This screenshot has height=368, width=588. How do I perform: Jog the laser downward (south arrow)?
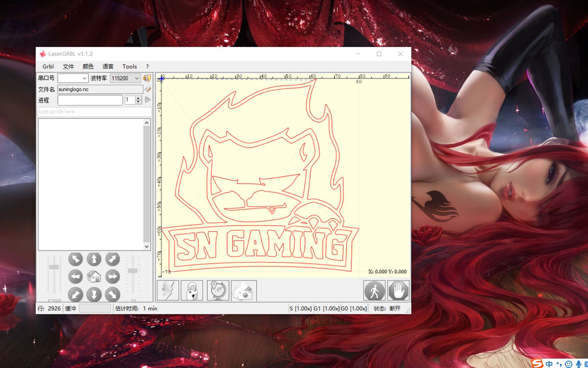click(94, 295)
